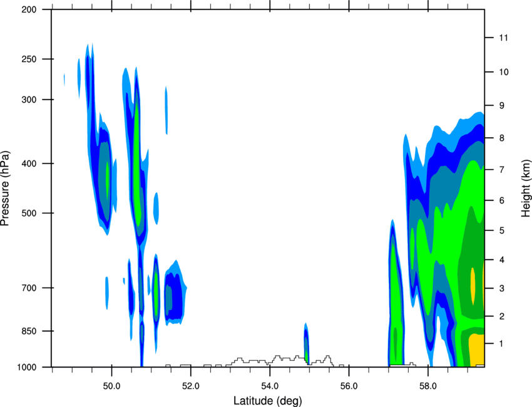Click the 4 km height label
The width and height of the screenshot is (532, 407).
pos(502,260)
